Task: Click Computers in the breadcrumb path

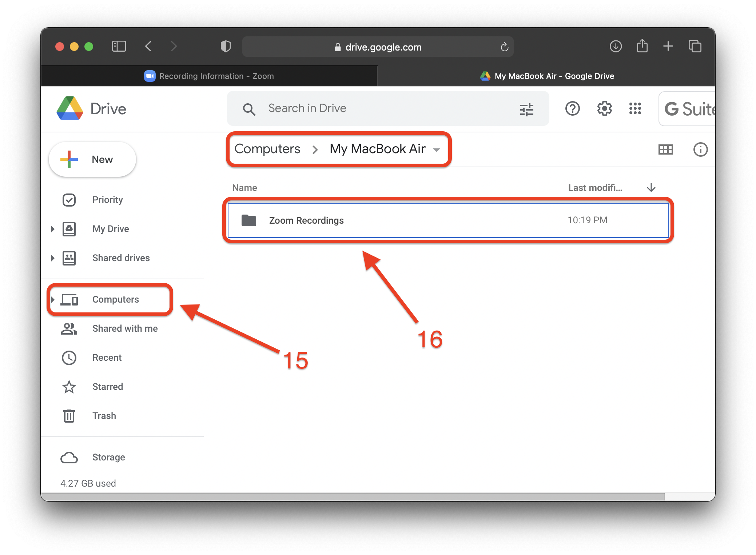Action: tap(267, 149)
